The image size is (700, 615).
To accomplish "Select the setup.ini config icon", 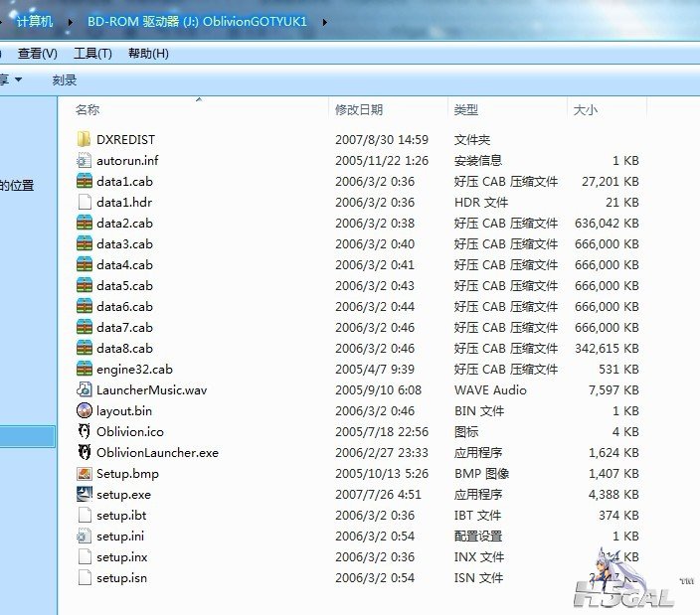I will 84,537.
